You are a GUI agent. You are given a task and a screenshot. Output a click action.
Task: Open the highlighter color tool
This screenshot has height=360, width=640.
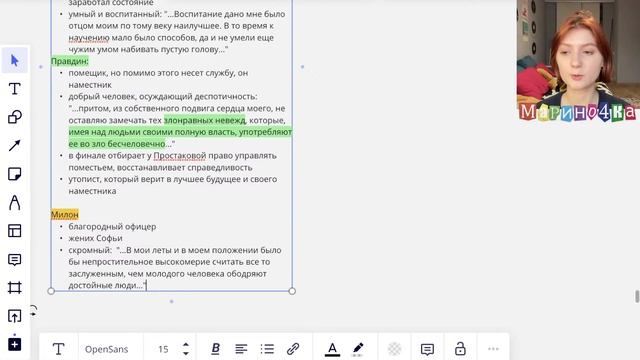pos(358,349)
